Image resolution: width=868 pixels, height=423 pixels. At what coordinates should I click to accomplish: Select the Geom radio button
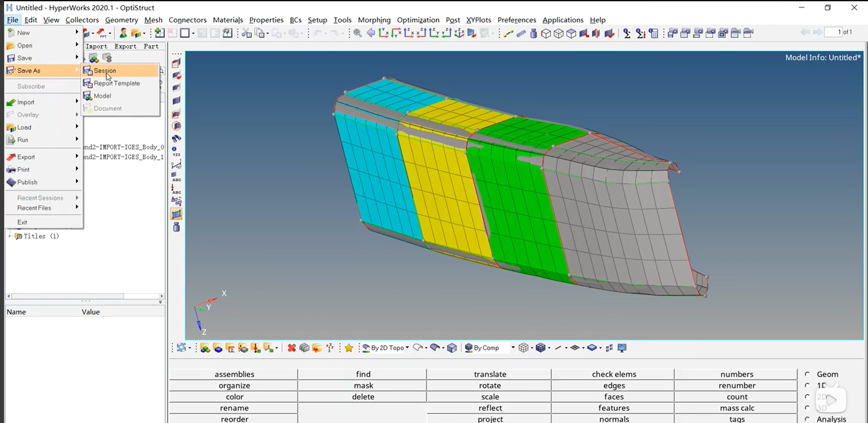[807, 374]
